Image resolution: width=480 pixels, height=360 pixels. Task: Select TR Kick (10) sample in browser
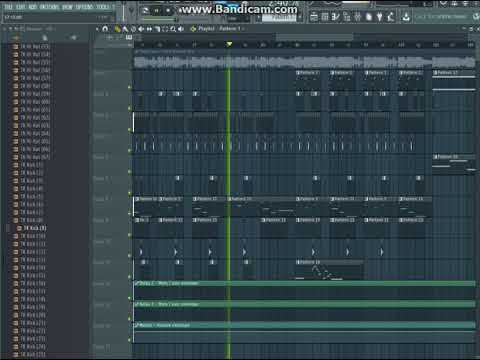click(30, 236)
